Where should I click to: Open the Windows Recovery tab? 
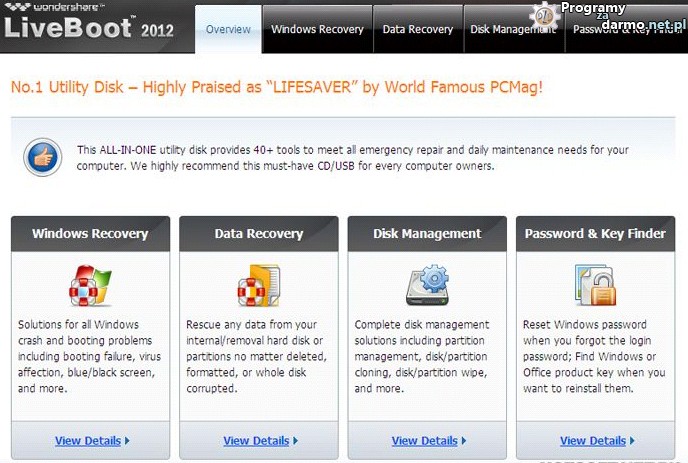[317, 30]
